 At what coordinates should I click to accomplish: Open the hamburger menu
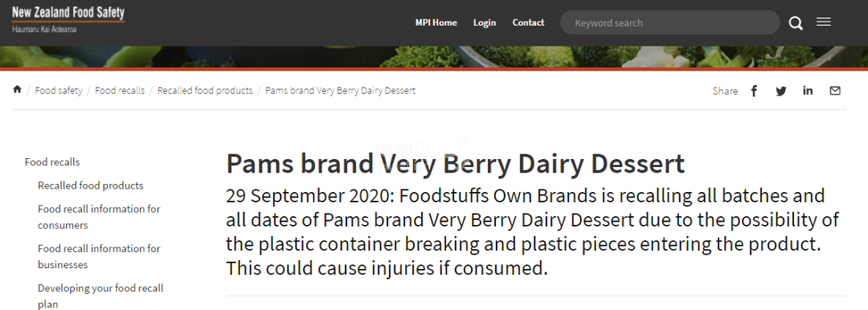[824, 22]
